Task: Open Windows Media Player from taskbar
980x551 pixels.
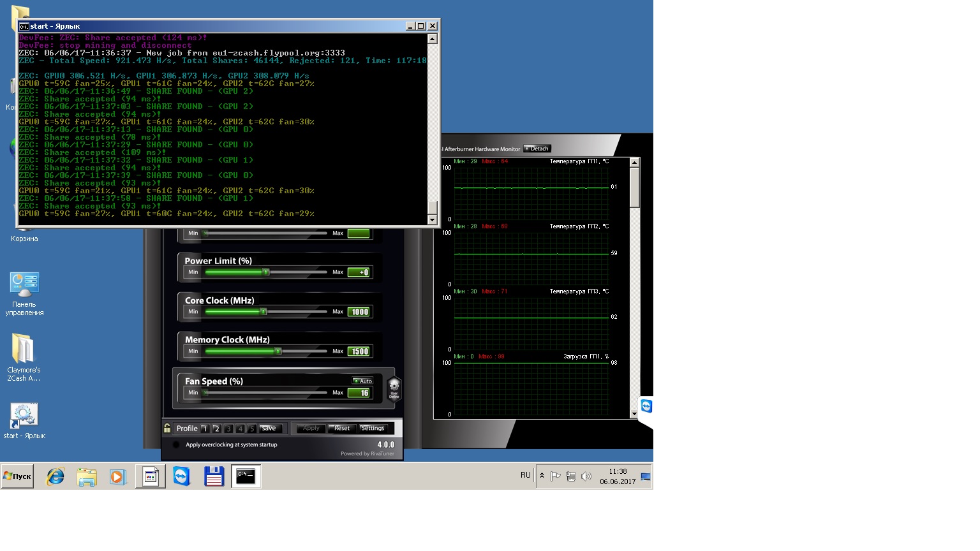Action: click(x=118, y=476)
